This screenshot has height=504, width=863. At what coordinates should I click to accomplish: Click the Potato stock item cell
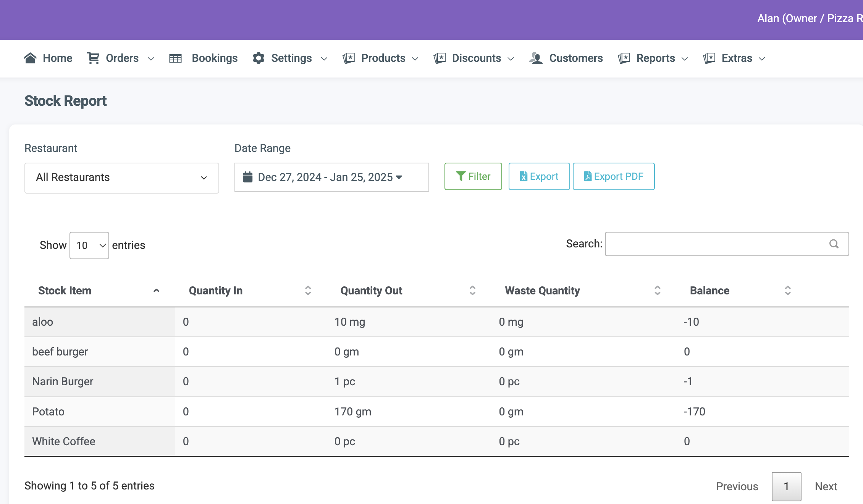tap(100, 412)
